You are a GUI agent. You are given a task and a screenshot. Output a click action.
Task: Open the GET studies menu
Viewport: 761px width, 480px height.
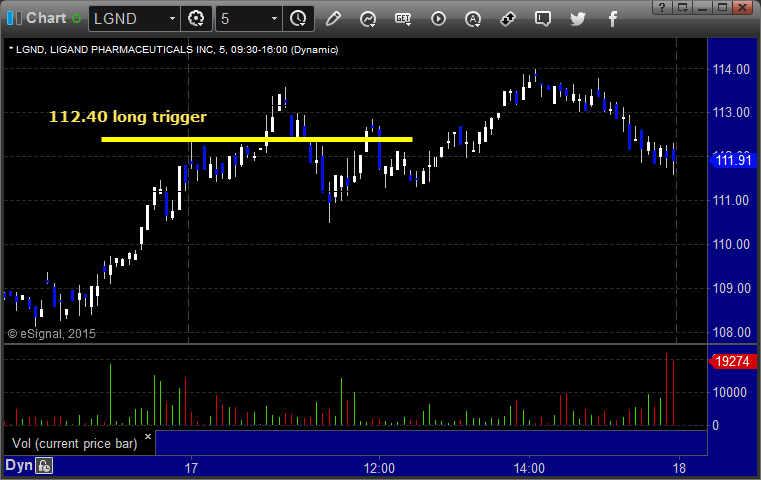[403, 19]
